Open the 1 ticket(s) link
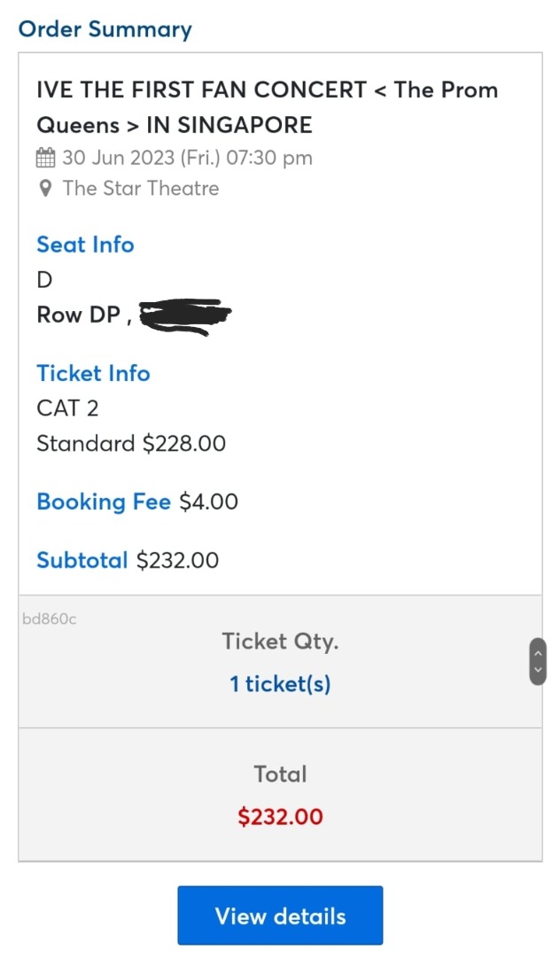Screen dimensions: 560x957 coord(280,683)
